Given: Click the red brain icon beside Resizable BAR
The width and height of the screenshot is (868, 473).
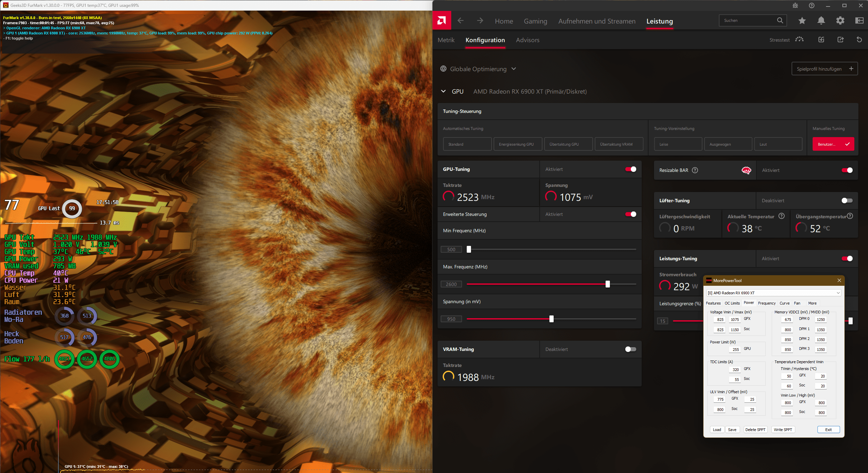Looking at the screenshot, I should click(x=746, y=170).
